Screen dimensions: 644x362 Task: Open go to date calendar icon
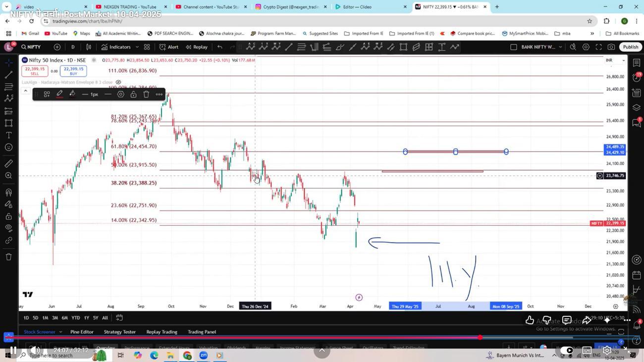pos(119,318)
